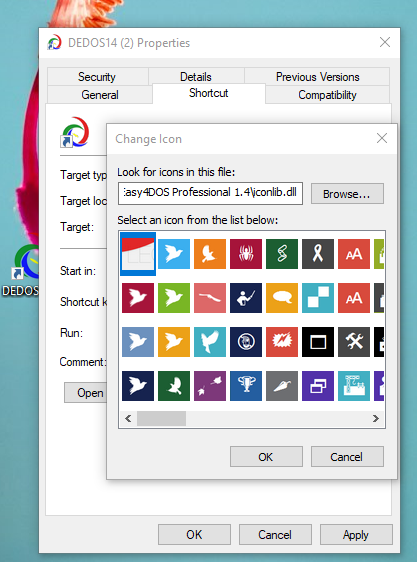Choose the crossed hammer and wrench icon
Viewport: 417px width, 562px height.
click(354, 342)
